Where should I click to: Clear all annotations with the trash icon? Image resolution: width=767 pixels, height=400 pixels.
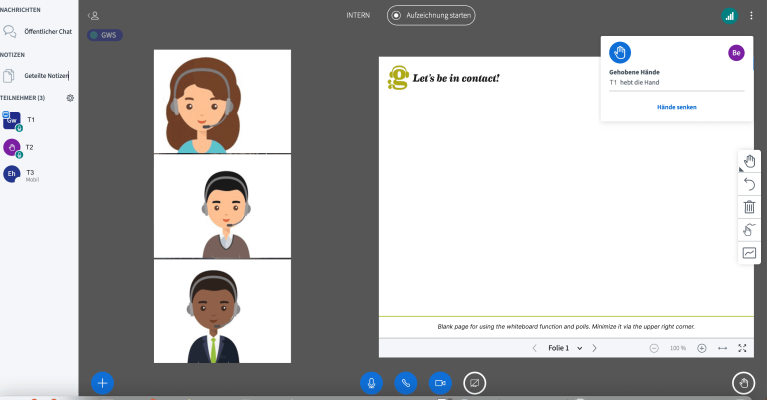[749, 207]
